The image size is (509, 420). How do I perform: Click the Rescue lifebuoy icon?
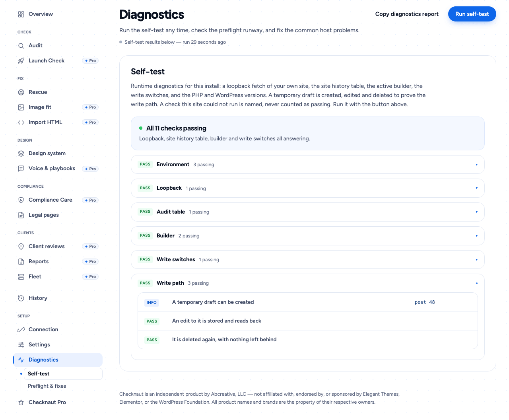tap(21, 92)
